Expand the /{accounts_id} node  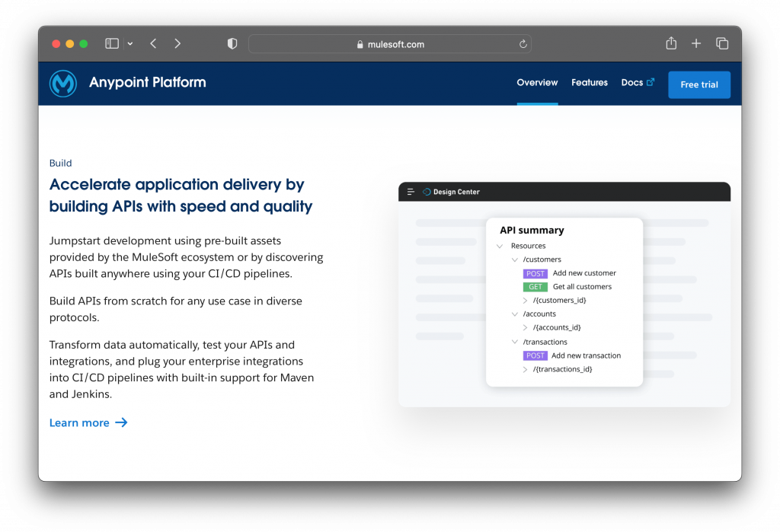(525, 328)
